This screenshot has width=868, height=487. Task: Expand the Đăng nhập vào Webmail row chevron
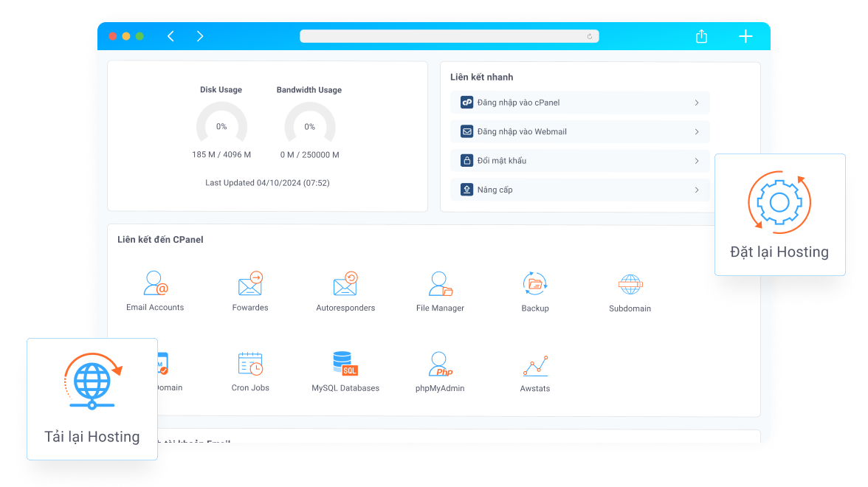[696, 131]
